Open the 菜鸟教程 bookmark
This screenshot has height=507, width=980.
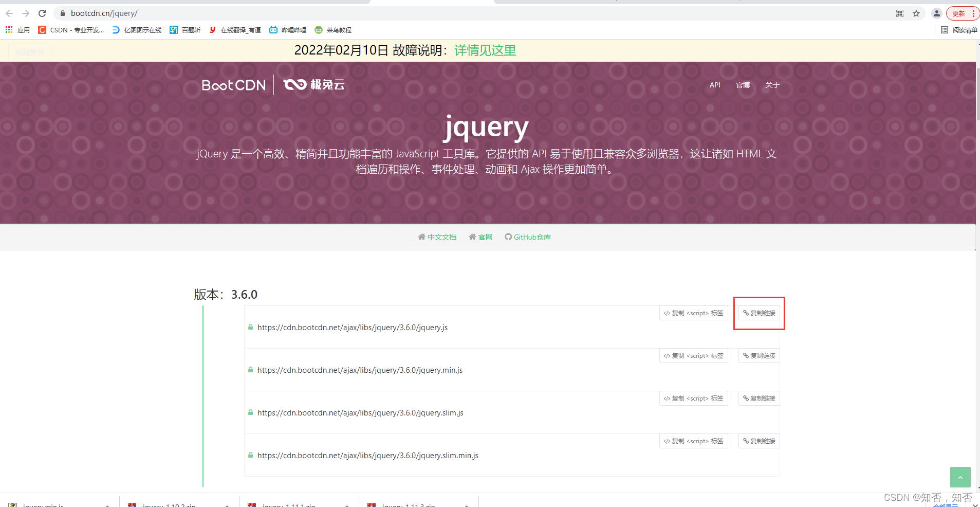[x=333, y=30]
